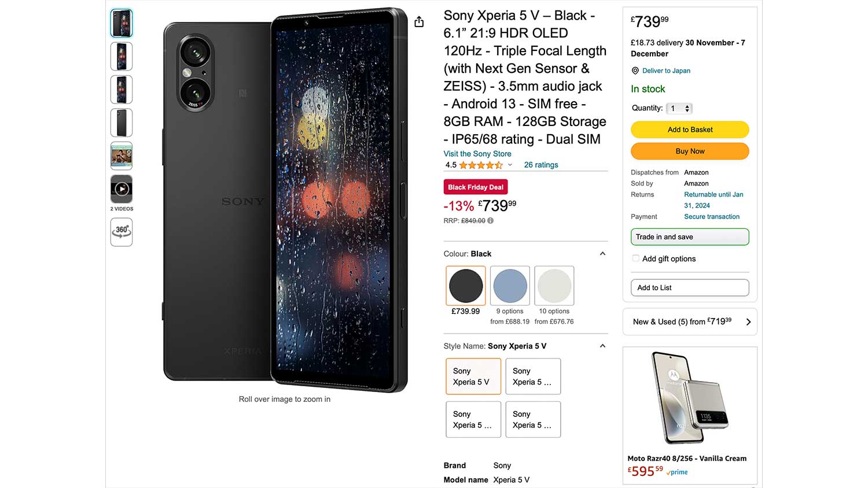868x488 pixels.
Task: Open the star rating dropdown arrow
Action: click(x=510, y=165)
